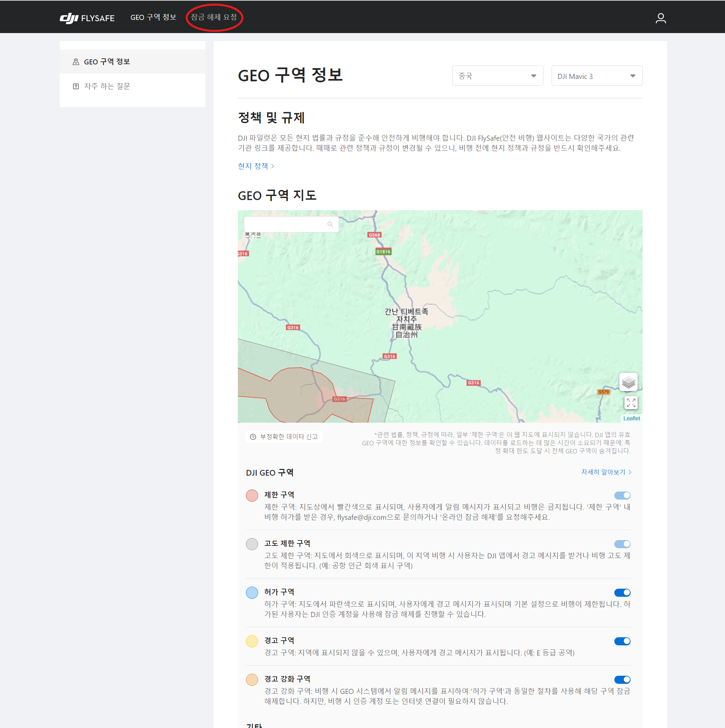
Task: Toggle the 제한 구역 switch
Action: (x=622, y=495)
